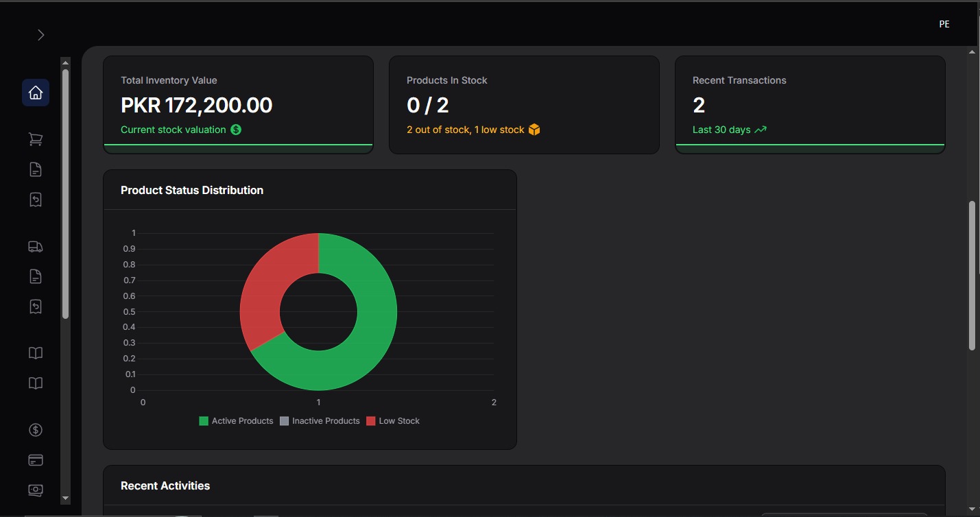This screenshot has width=980, height=517.
Task: Expand the sidebar using the chevron arrow
Action: pyautogui.click(x=40, y=34)
